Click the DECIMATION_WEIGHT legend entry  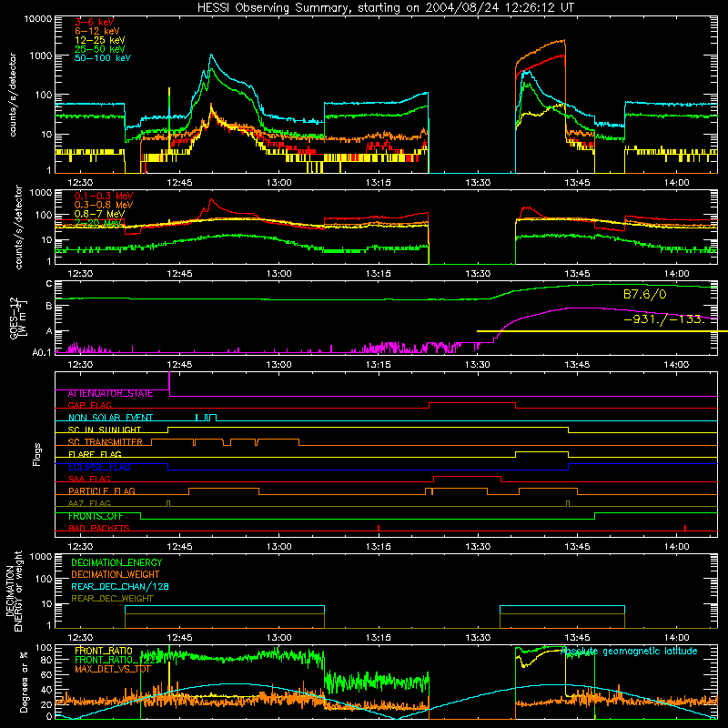(x=116, y=574)
